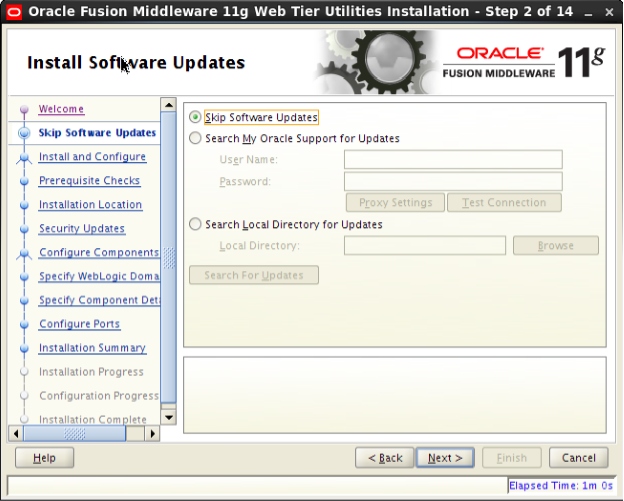Go to Install and Configure step

click(92, 156)
